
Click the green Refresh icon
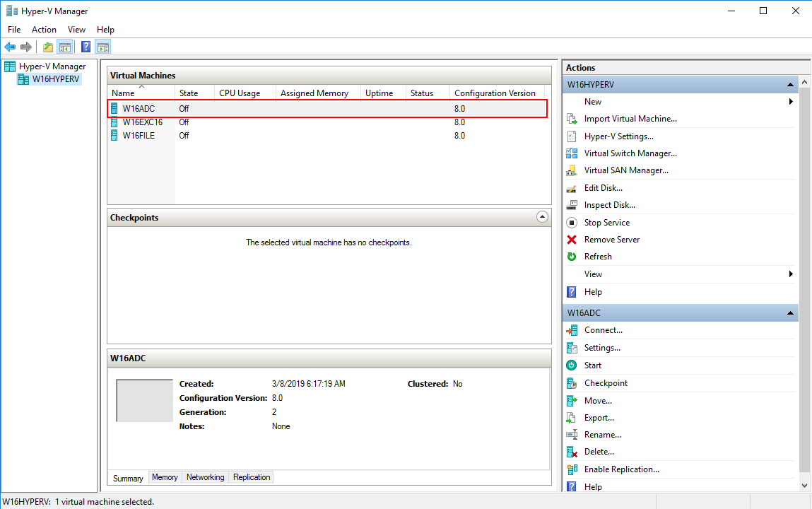point(572,257)
